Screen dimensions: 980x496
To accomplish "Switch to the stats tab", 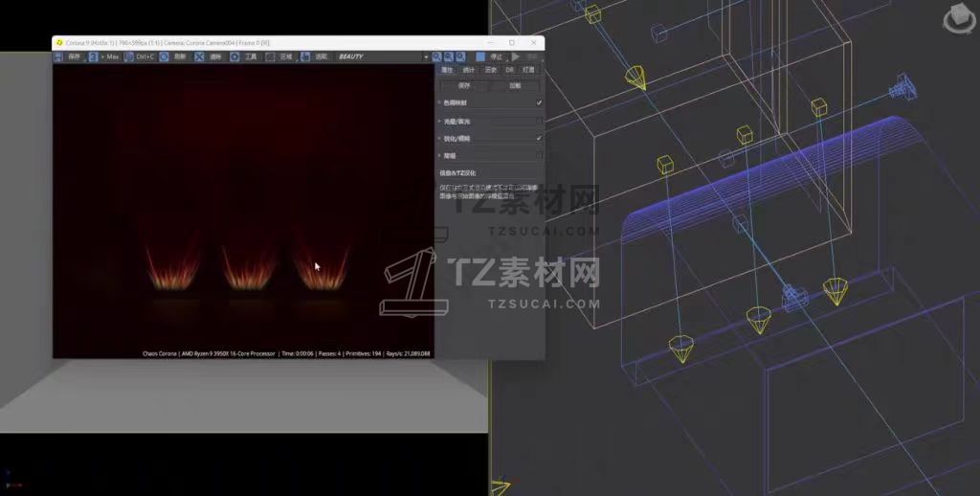I will 469,70.
